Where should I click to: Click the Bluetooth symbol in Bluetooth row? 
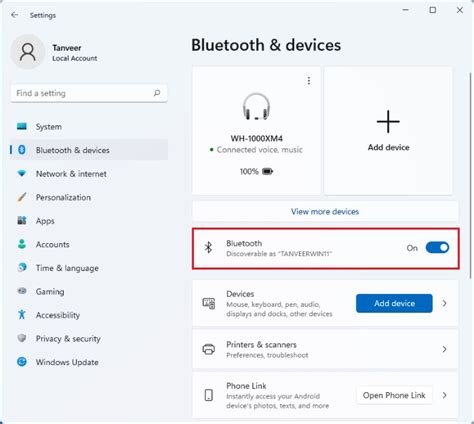point(208,247)
